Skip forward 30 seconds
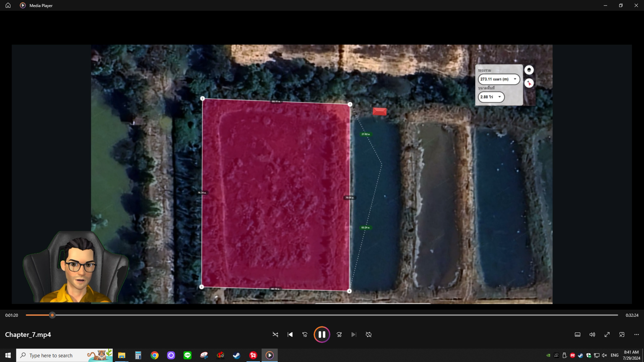 click(x=339, y=334)
